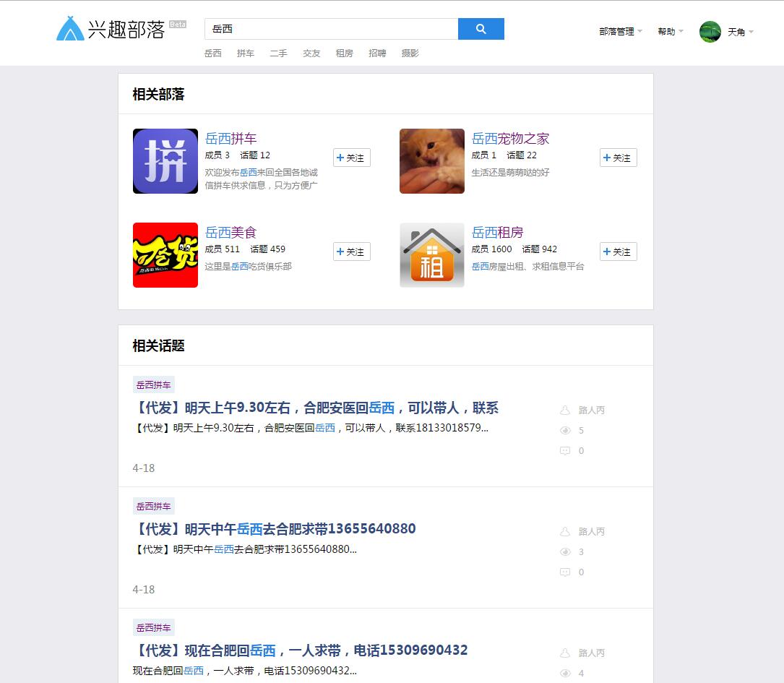Click author icon on 15309690432 post
784x683 pixels.
pos(565,653)
